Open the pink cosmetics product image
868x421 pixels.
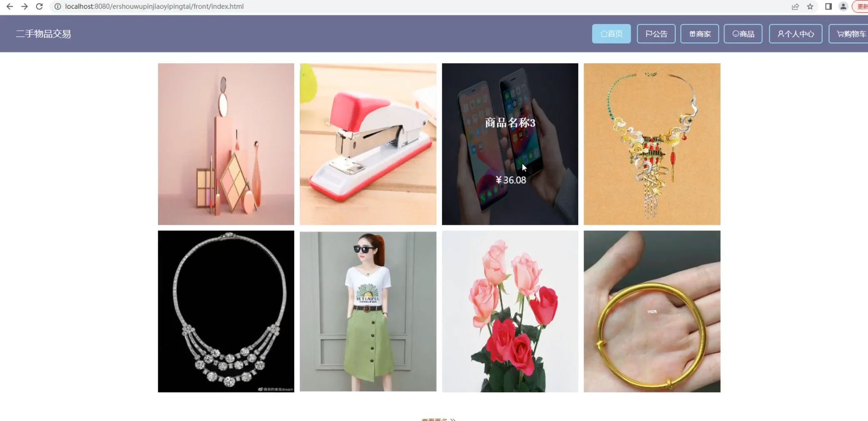click(x=226, y=144)
